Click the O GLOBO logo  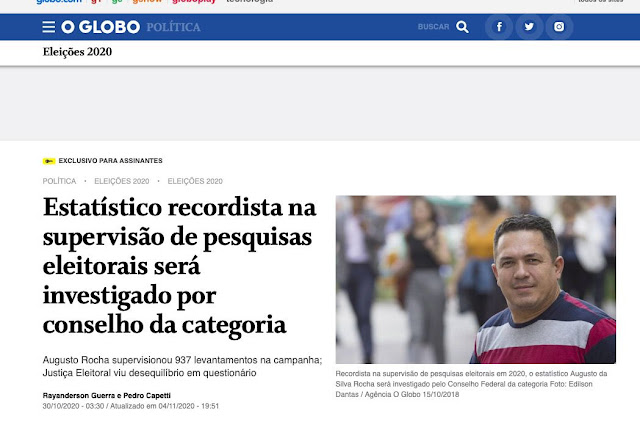[x=100, y=27]
